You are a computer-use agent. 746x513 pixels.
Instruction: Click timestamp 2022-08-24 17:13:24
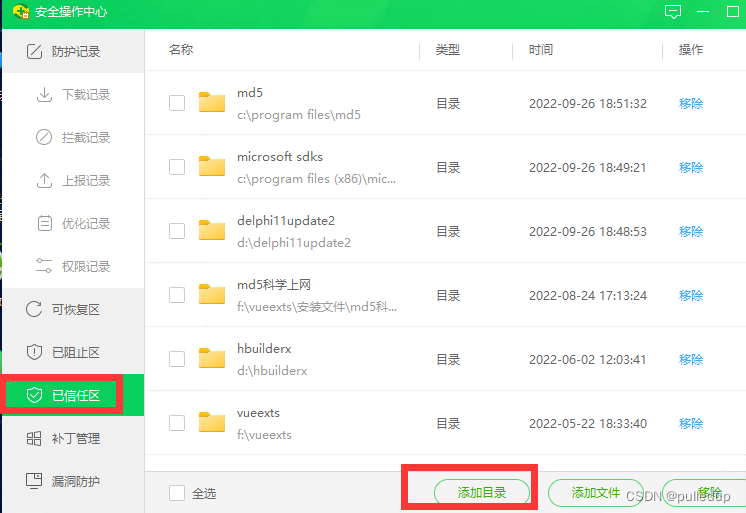(x=588, y=296)
